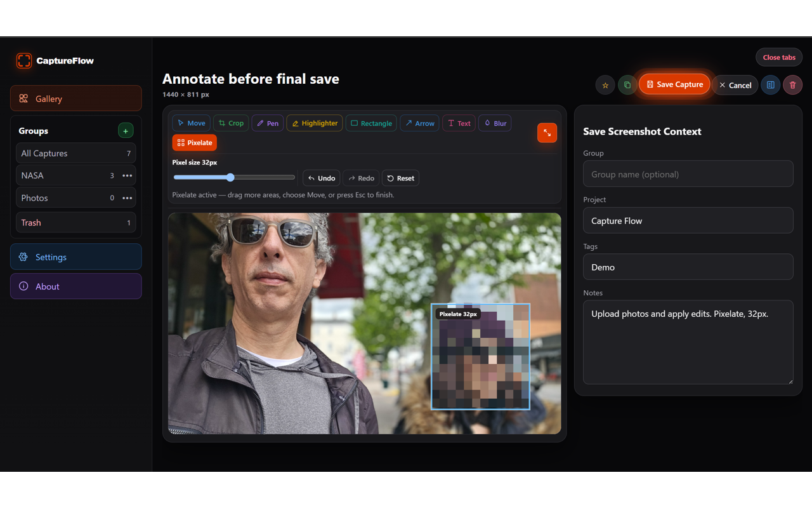Screen dimensions: 812x508
Task: Click the Redo button
Action: click(x=361, y=178)
